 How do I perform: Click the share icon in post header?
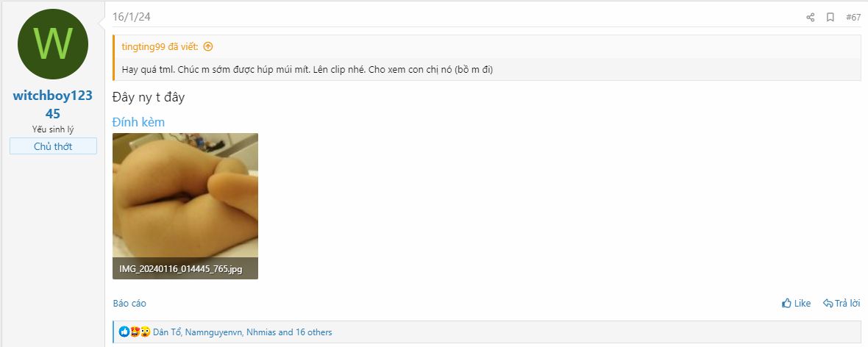(x=810, y=18)
